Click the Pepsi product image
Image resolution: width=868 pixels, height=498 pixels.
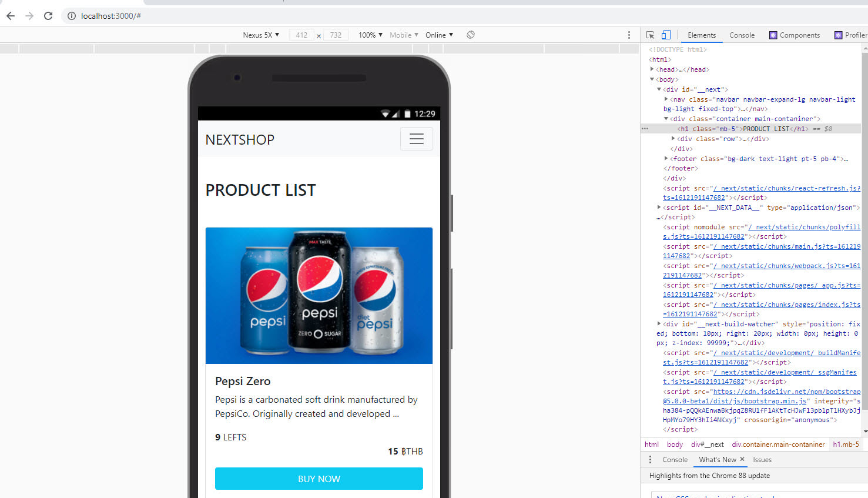[319, 296]
